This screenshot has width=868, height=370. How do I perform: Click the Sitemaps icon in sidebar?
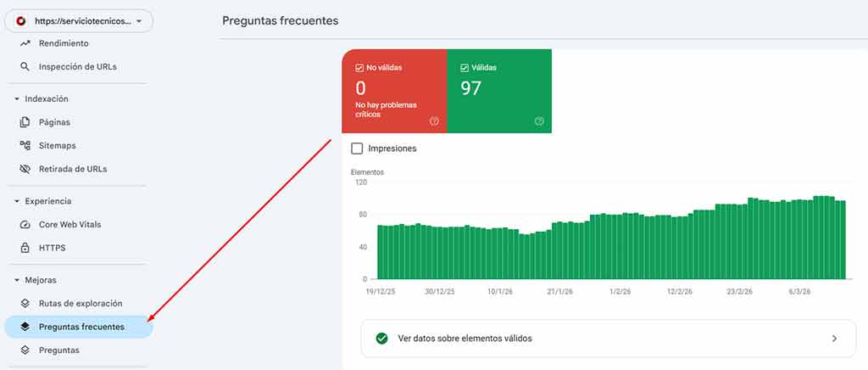(x=25, y=145)
